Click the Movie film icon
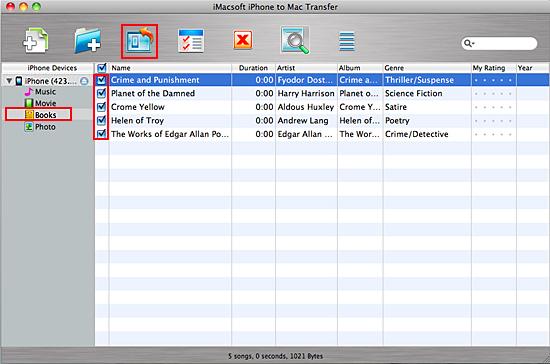550x364 pixels. [x=29, y=103]
